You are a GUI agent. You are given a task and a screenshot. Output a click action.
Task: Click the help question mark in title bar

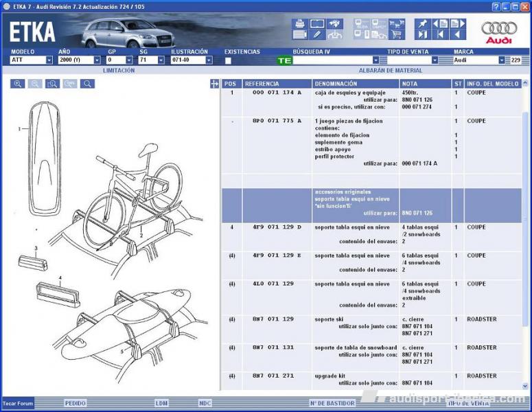pyautogui.click(x=496, y=6)
